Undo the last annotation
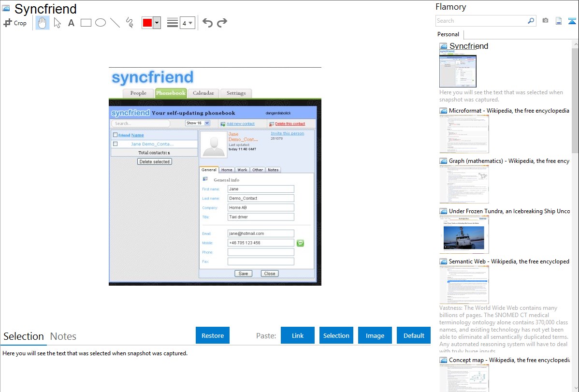The height and width of the screenshot is (392, 579). pos(207,23)
